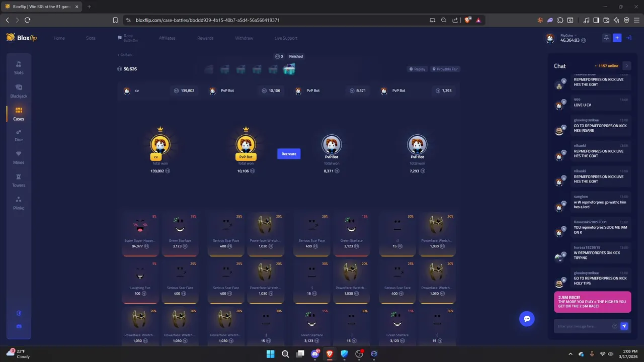Select the Super Super Happy item card
The height and width of the screenshot is (362, 644).
tap(140, 233)
